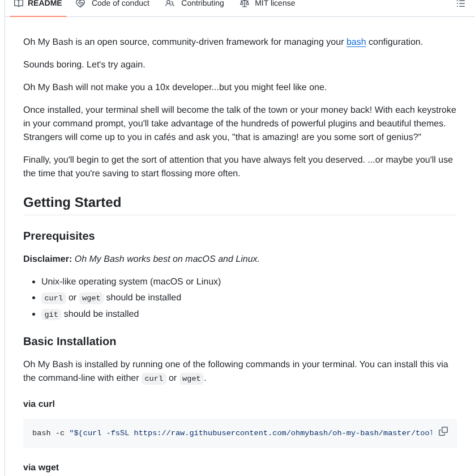This screenshot has width=475, height=476.
Task: Click the people icon beside Contributing
Action: 170,3
